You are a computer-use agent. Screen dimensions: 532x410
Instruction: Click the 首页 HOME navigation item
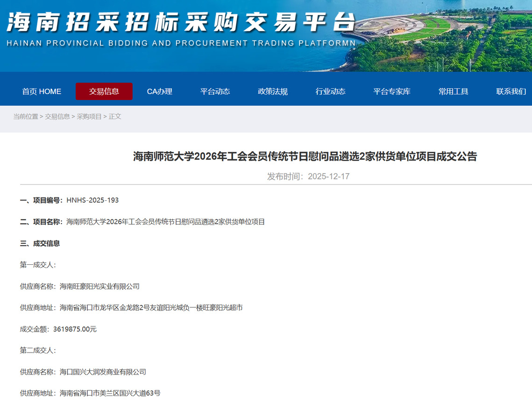tap(42, 92)
